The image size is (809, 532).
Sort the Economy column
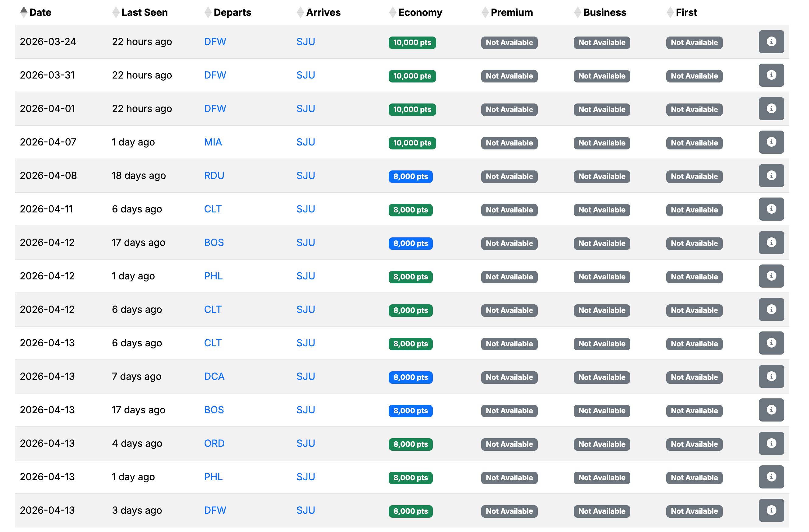[x=420, y=12]
